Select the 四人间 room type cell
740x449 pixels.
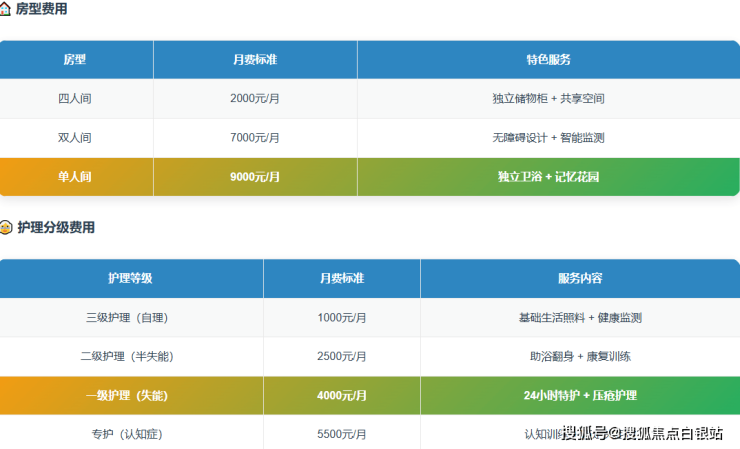[75, 99]
